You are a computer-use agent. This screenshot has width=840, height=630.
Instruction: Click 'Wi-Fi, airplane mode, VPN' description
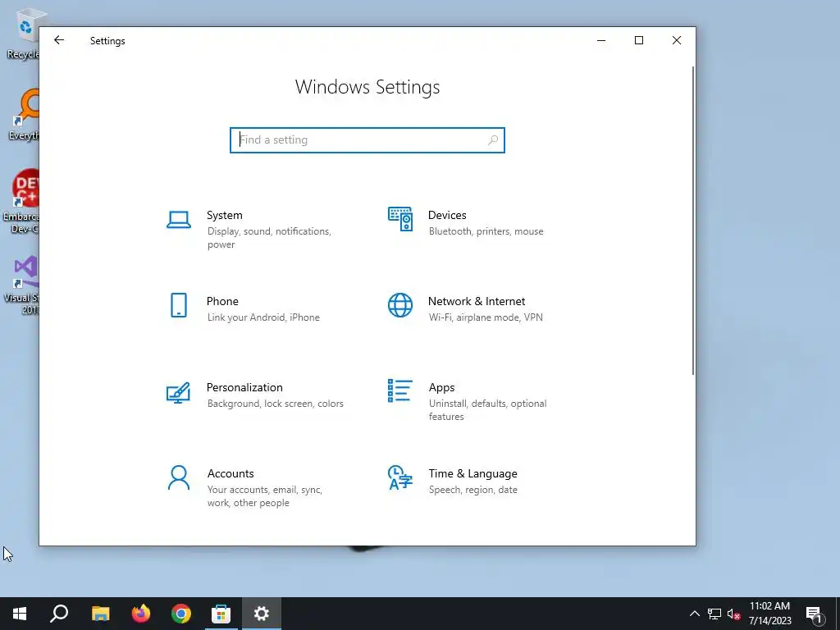tap(486, 317)
